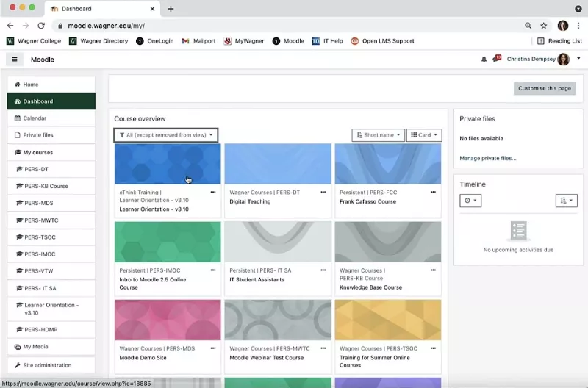This screenshot has width=588, height=388.
Task: Open the three-dot menu on Knowledge Base Course card
Action: click(433, 270)
